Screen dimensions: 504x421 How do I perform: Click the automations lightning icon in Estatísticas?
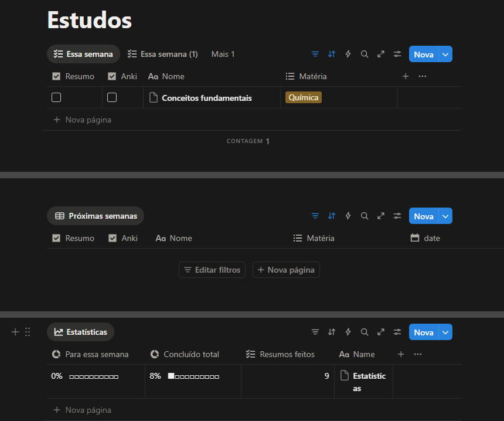click(x=348, y=332)
